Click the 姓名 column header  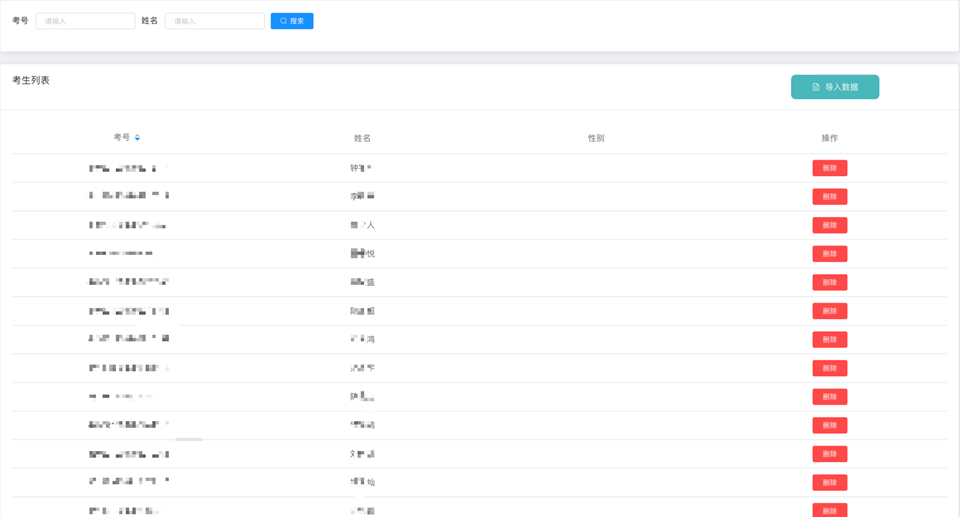362,138
